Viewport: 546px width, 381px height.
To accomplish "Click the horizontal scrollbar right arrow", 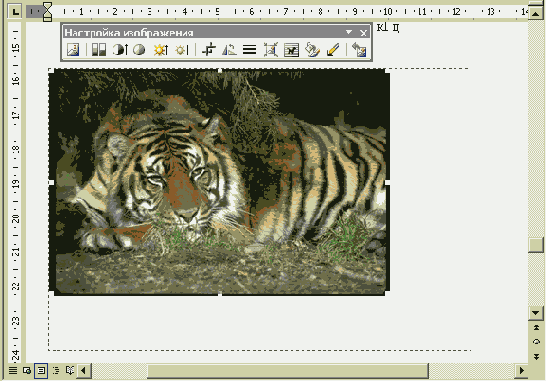I will point(521,371).
